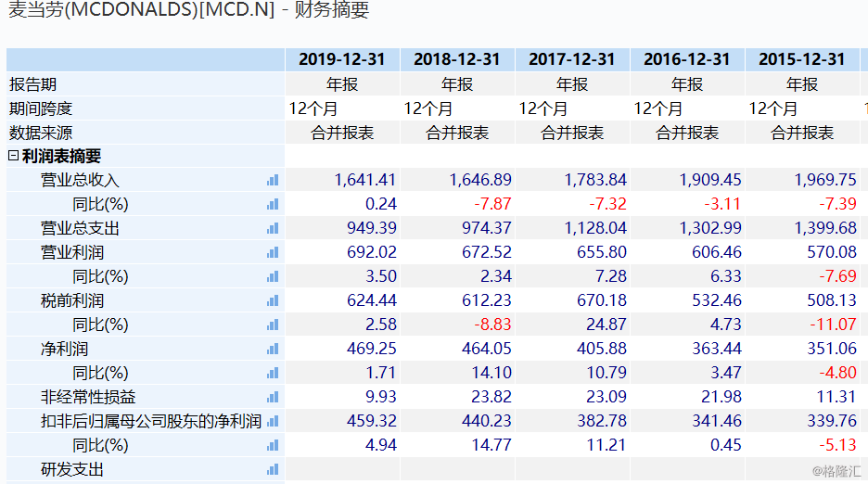The width and height of the screenshot is (868, 484).
Task: Open chart icon for 扣非后归属母公司股东的净利润
Action: (x=273, y=421)
